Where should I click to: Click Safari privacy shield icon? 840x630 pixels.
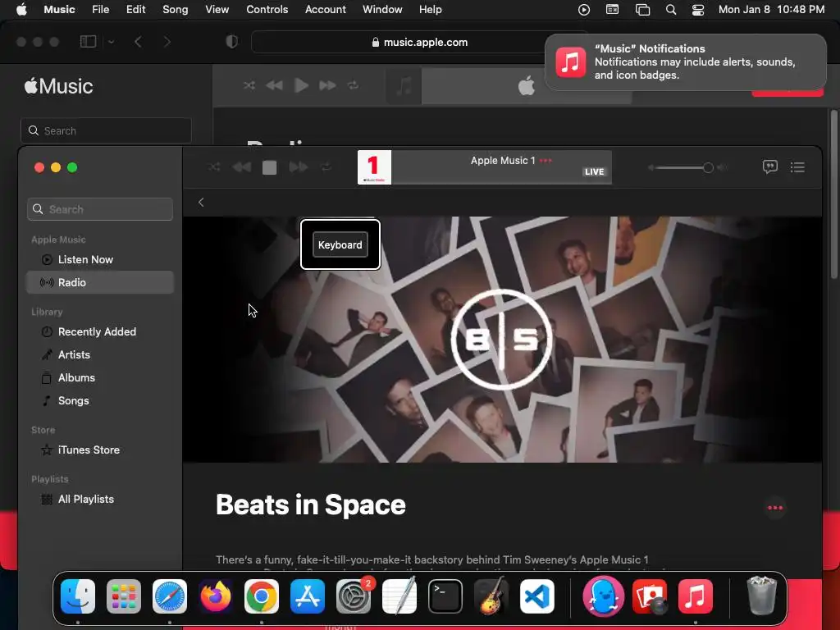coord(231,42)
